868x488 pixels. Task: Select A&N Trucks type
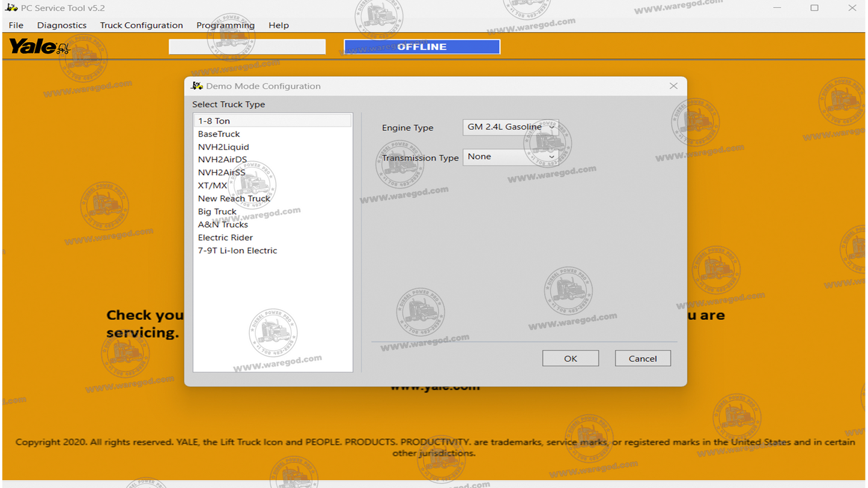(272, 224)
